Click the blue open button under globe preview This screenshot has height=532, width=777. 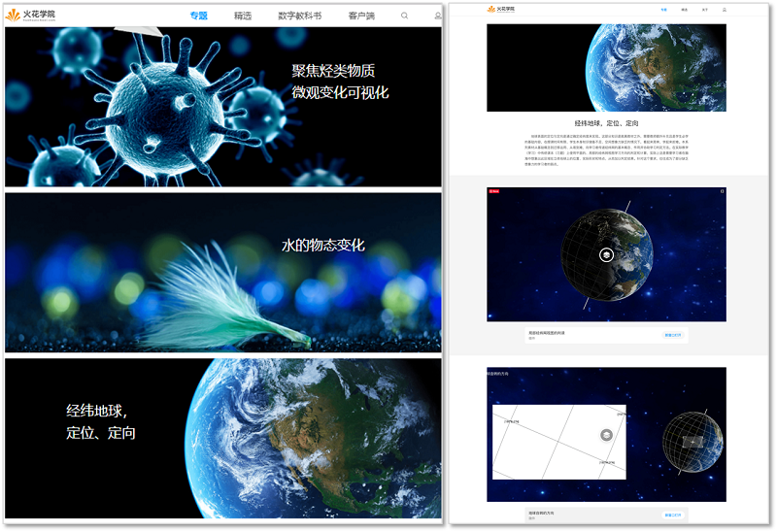pyautogui.click(x=672, y=335)
